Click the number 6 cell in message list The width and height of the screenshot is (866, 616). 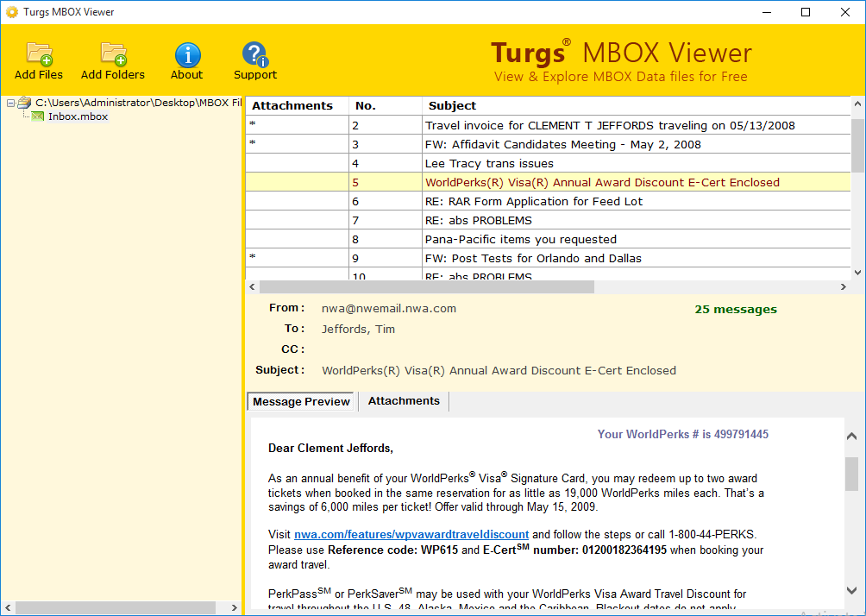coord(385,201)
